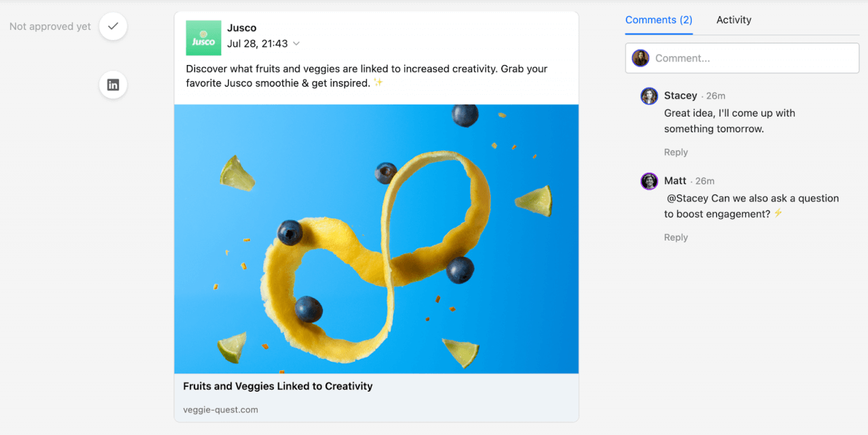This screenshot has width=868, height=435.
Task: Click the Jul 28, 21:43 schedule time
Action: point(258,44)
